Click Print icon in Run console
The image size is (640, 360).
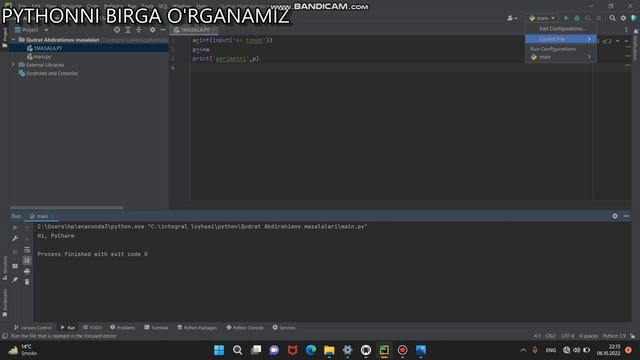tap(27, 271)
